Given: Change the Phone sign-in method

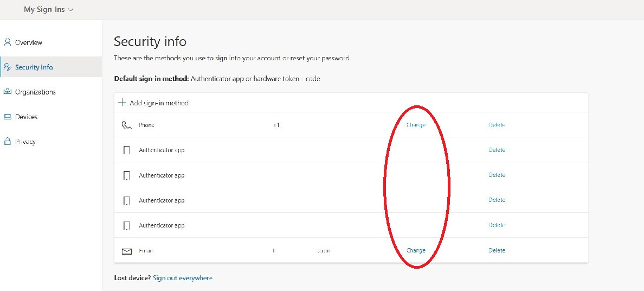Looking at the screenshot, I should point(416,125).
